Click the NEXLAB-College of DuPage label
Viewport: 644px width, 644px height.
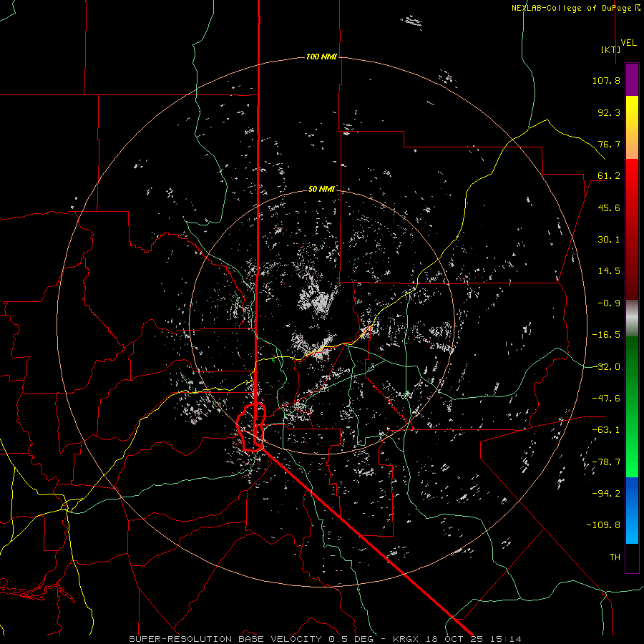(x=572, y=8)
